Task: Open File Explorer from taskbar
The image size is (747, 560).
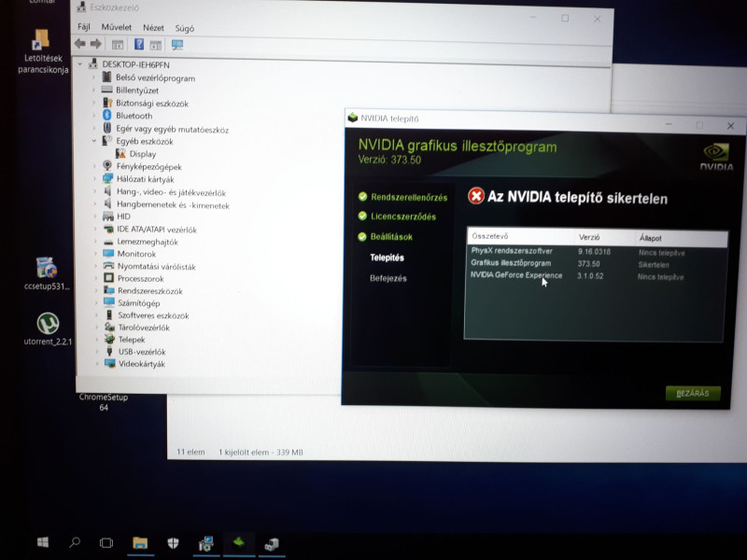Action: click(x=140, y=543)
